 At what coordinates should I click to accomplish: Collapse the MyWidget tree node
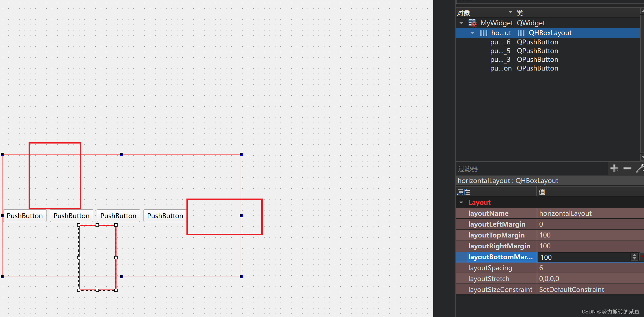click(x=461, y=23)
